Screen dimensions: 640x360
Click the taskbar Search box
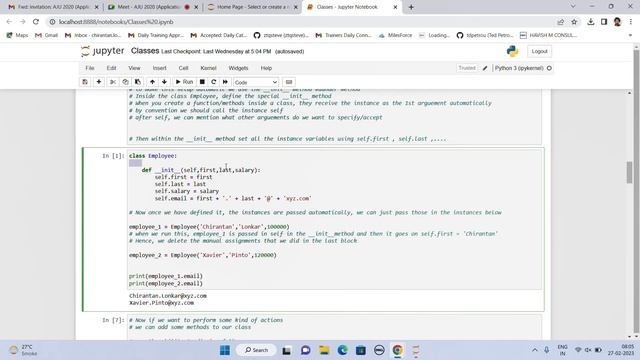coord(256,350)
